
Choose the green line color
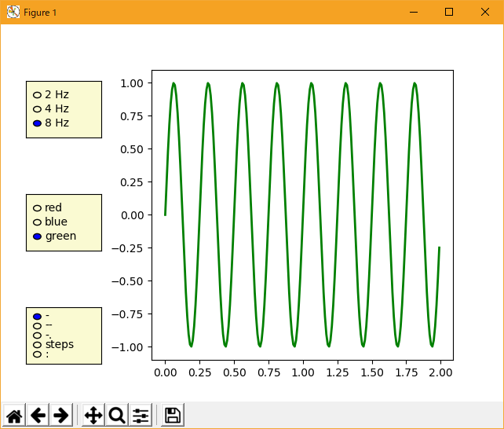point(37,236)
